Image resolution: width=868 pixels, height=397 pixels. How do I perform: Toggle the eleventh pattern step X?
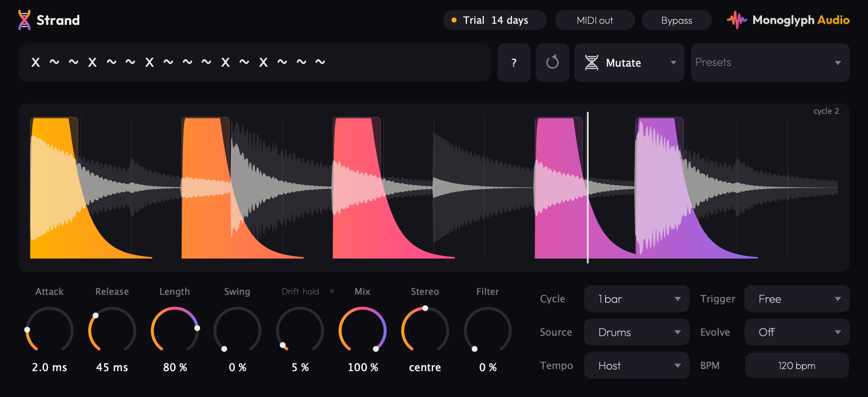click(225, 63)
